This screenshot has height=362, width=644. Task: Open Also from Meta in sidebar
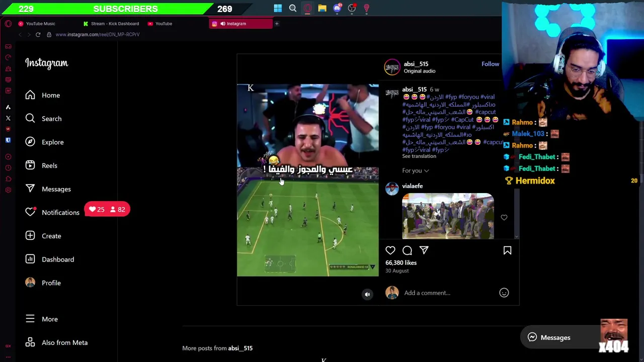(x=56, y=342)
